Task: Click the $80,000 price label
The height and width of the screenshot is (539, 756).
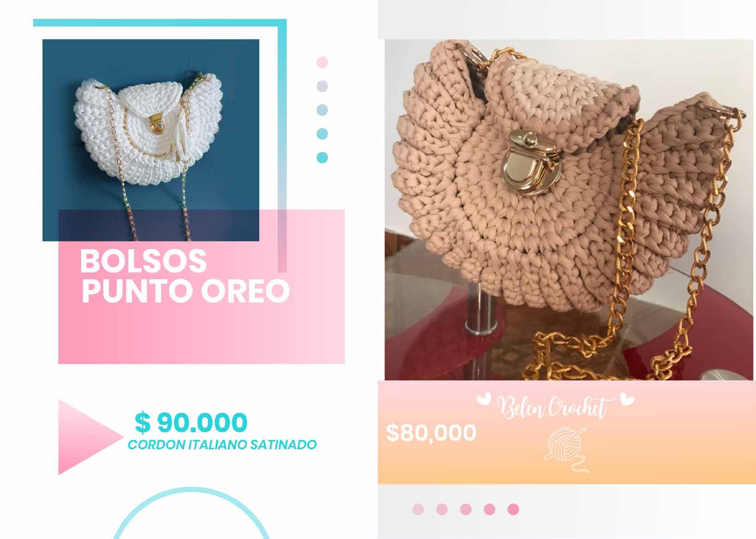Action: click(431, 433)
